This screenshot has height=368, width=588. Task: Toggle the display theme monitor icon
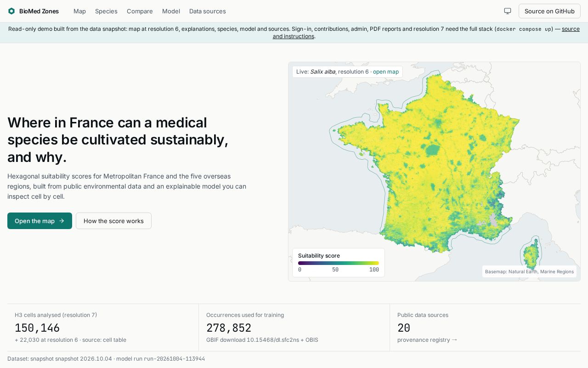[x=508, y=11]
